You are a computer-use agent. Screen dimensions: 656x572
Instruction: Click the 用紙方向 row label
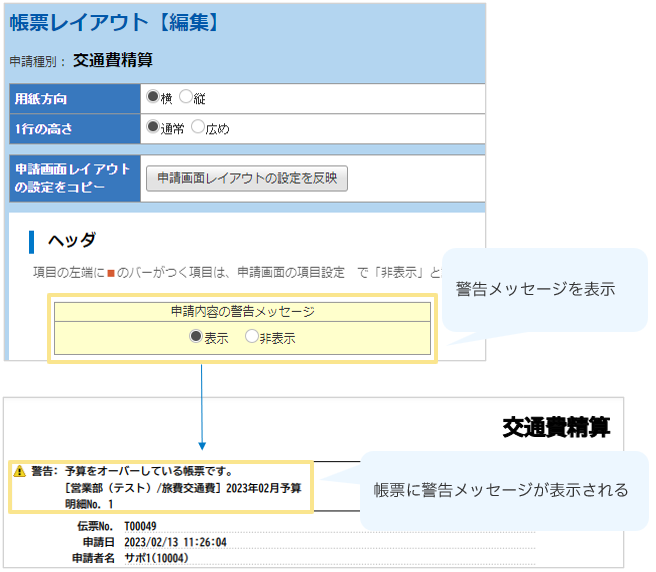tap(42, 99)
